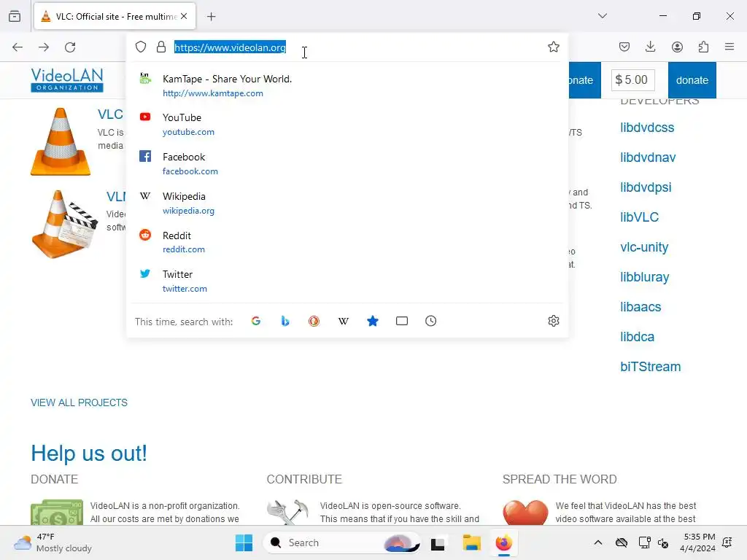Show hidden system tray icons
The image size is (747, 560).
598,542
